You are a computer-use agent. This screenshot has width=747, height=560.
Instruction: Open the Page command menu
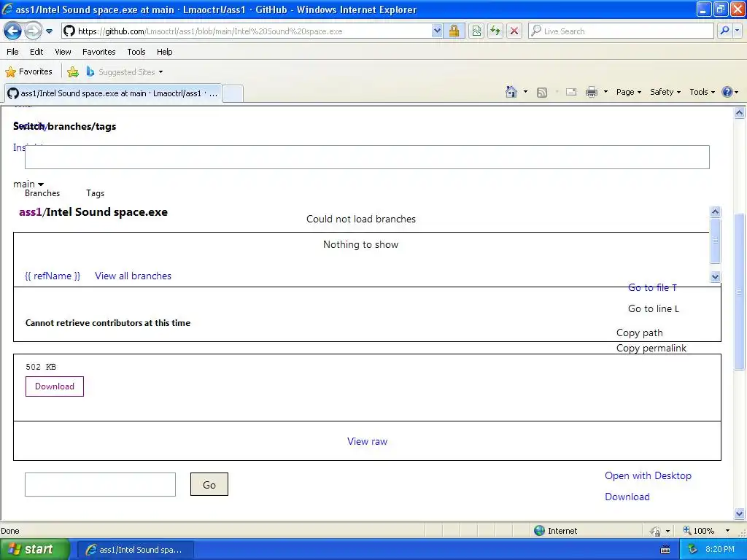tap(628, 92)
